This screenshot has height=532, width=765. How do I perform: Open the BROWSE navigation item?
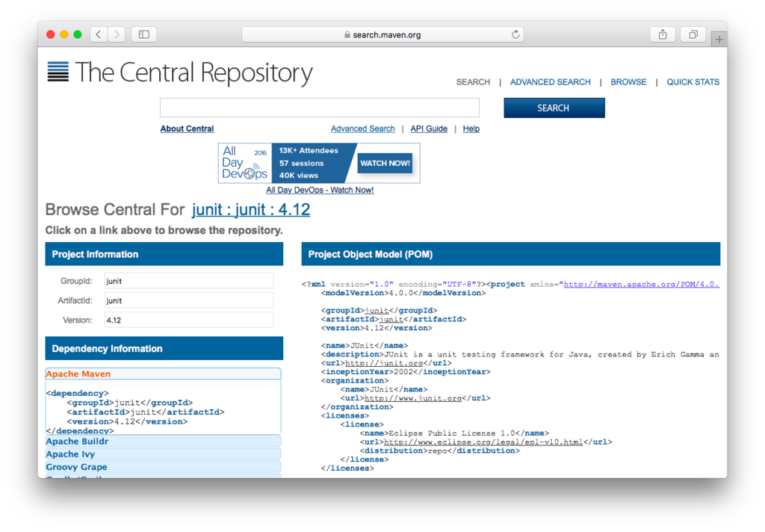click(x=628, y=82)
